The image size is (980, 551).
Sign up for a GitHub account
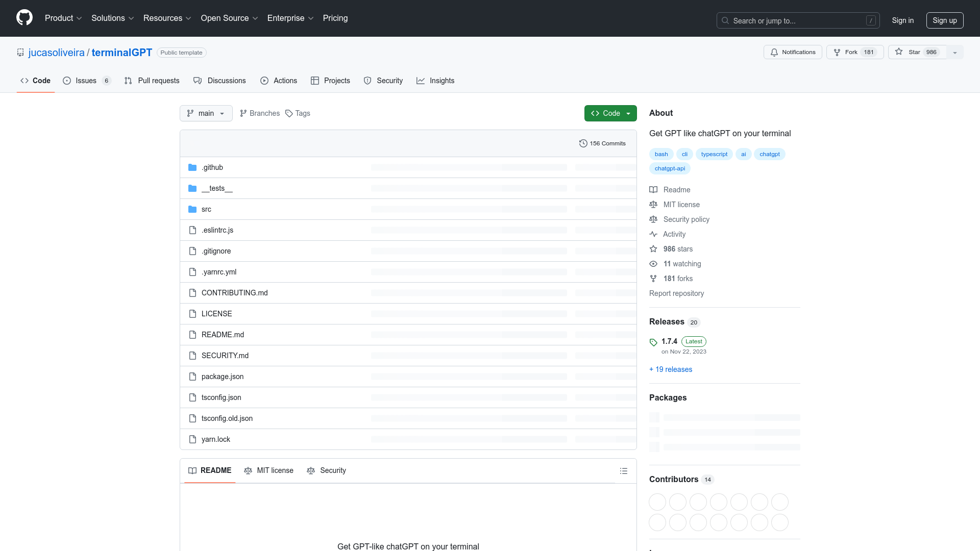tap(945, 20)
